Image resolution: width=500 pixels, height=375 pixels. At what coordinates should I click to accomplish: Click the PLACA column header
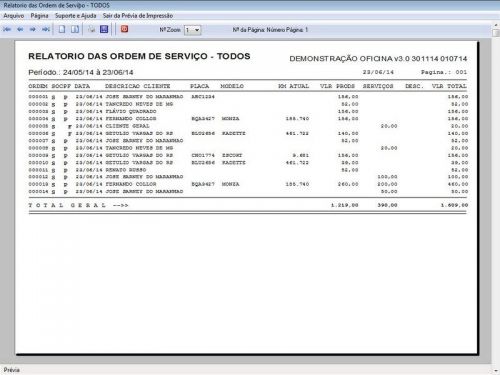click(200, 86)
